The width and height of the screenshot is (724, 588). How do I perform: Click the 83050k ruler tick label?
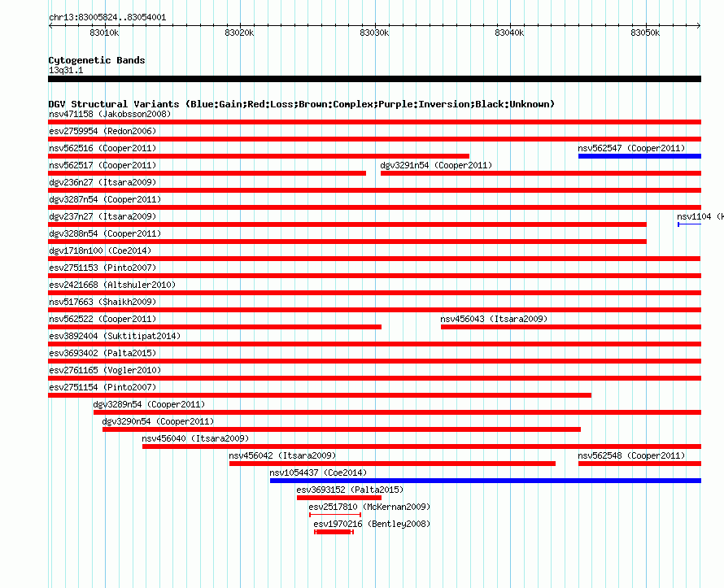pyautogui.click(x=645, y=33)
